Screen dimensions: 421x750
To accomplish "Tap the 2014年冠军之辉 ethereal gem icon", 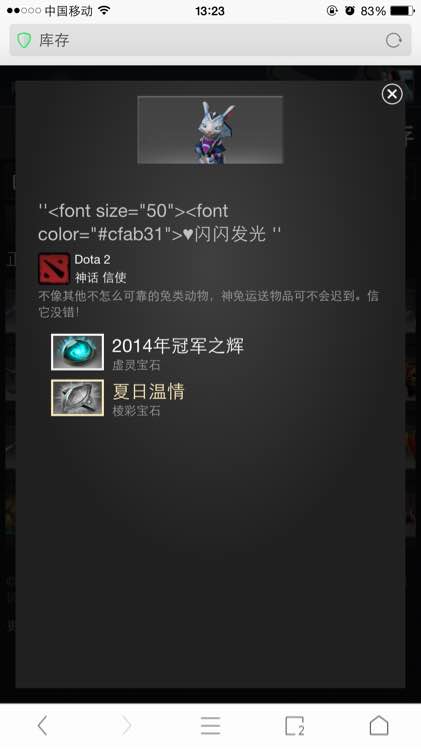I will (x=78, y=352).
